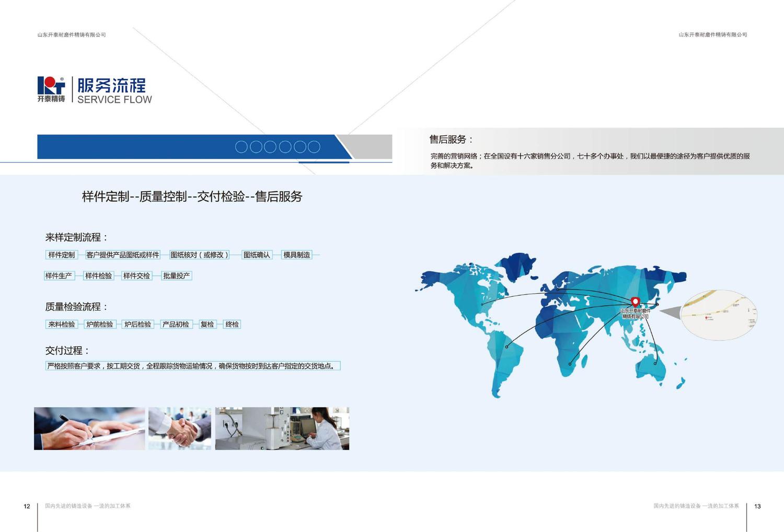The width and height of the screenshot is (784, 532).
Task: Click the right footer slogan 国内先进的铸造设备
Action: pos(696,506)
